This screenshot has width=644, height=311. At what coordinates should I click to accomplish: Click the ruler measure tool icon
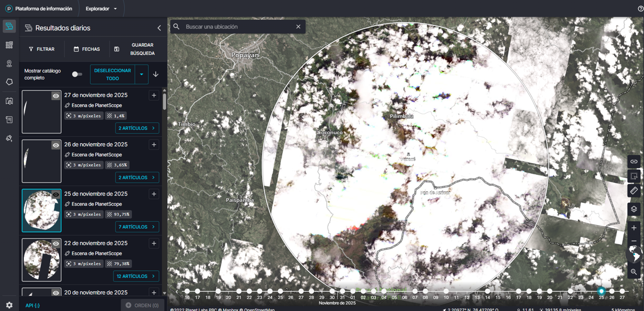(634, 191)
